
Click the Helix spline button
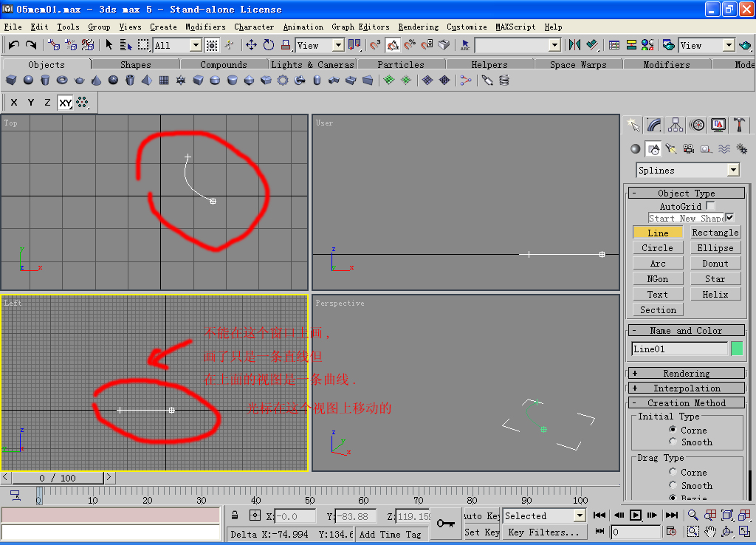(x=715, y=294)
